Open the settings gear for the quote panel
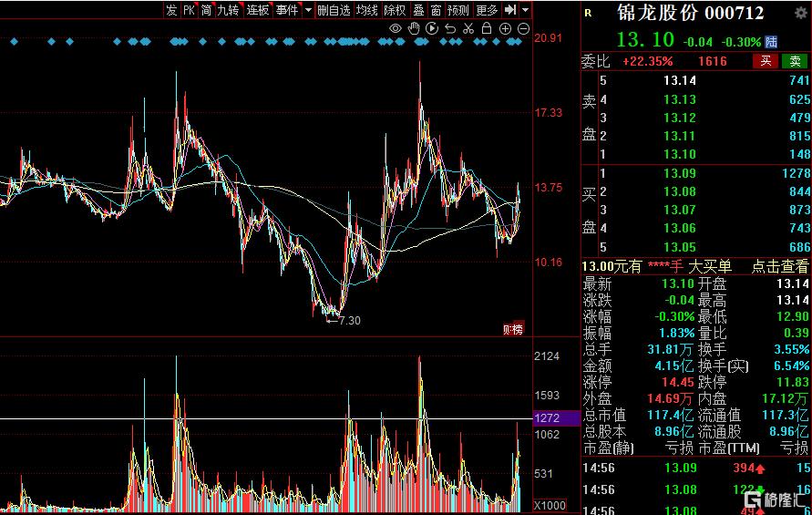 [x=800, y=13]
